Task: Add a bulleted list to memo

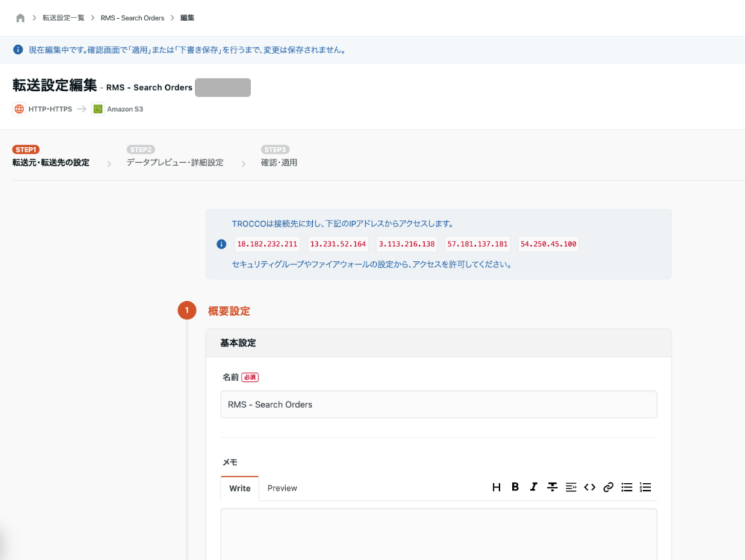Action: (x=626, y=487)
